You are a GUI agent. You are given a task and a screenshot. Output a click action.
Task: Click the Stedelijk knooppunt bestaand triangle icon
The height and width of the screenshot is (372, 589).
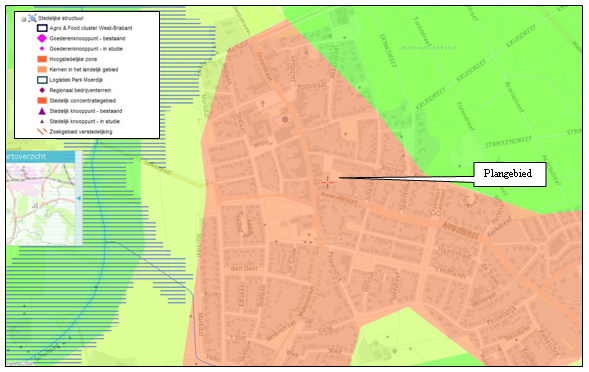tap(42, 111)
